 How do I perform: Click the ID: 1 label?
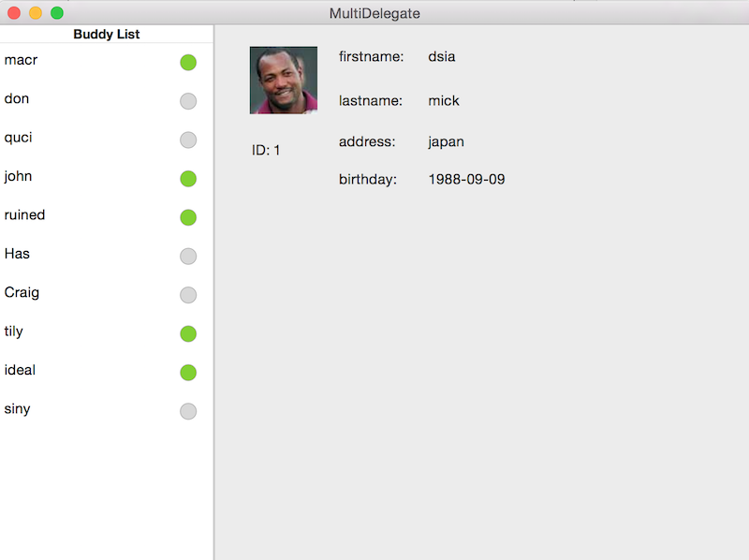point(266,150)
